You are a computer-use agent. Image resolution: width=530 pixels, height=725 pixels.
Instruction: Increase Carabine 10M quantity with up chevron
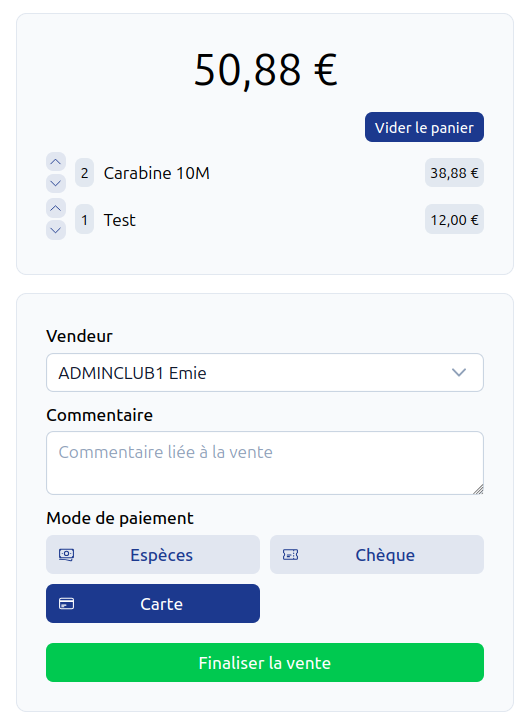[55, 162]
